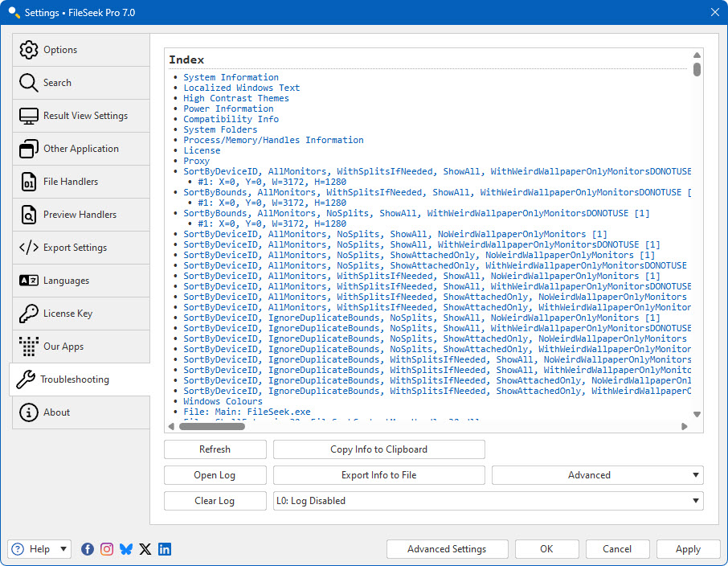Click the scroll down arrow

tap(697, 414)
